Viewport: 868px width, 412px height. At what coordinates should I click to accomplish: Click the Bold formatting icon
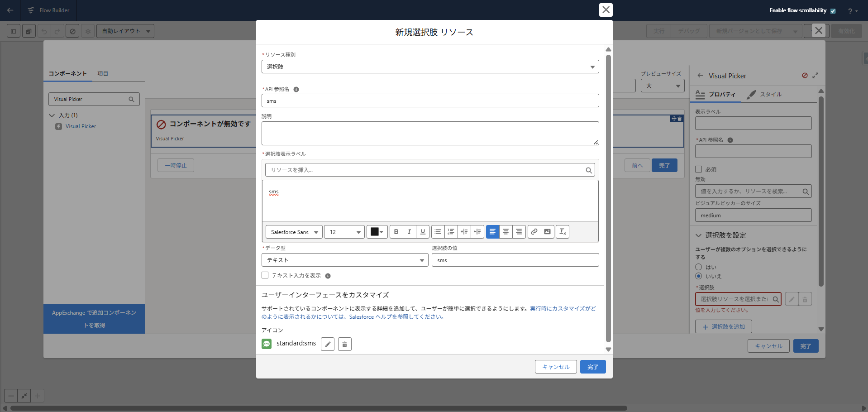[396, 232]
